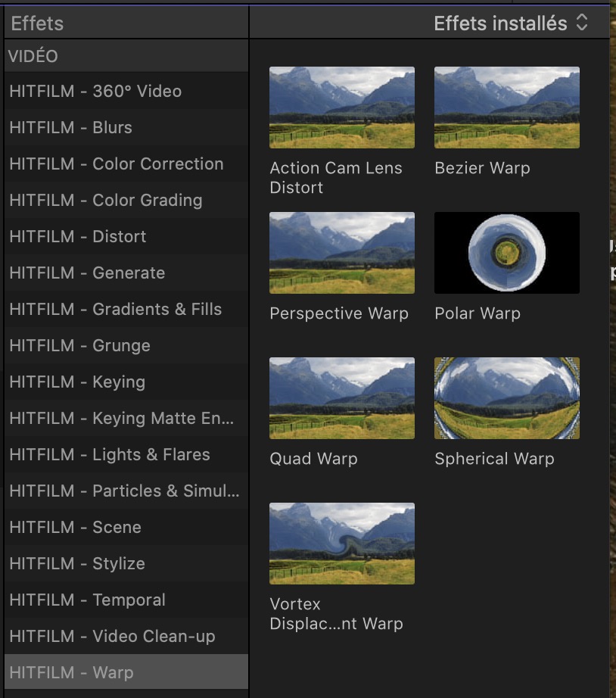
Task: Pick HITFILM - Stylize category
Action: click(126, 563)
